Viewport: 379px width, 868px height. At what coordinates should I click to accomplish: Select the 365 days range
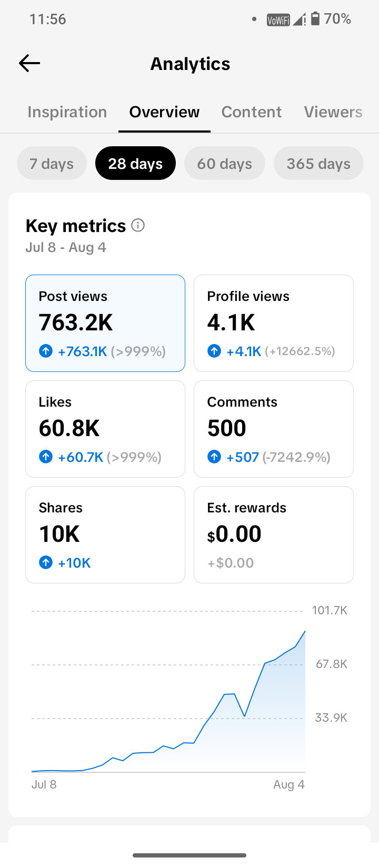pos(318,164)
